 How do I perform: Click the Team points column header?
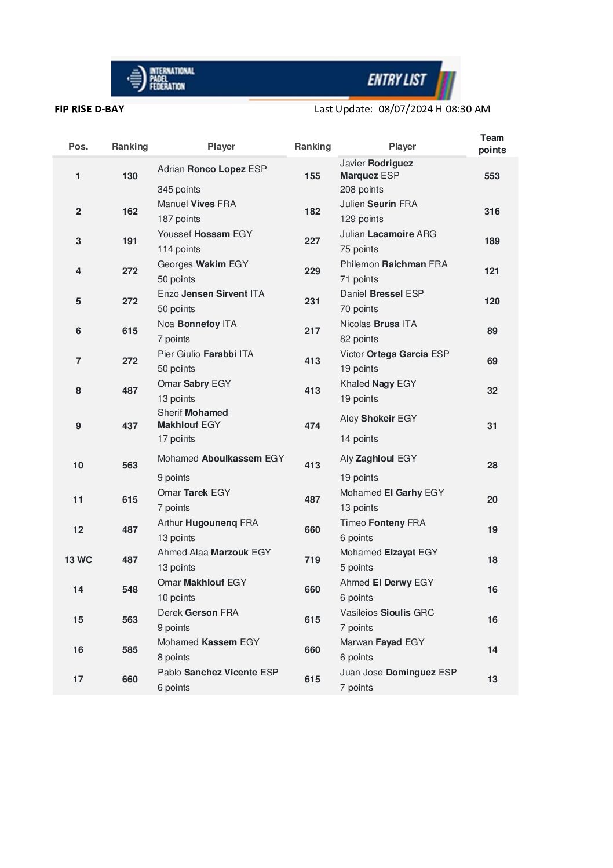click(492, 144)
